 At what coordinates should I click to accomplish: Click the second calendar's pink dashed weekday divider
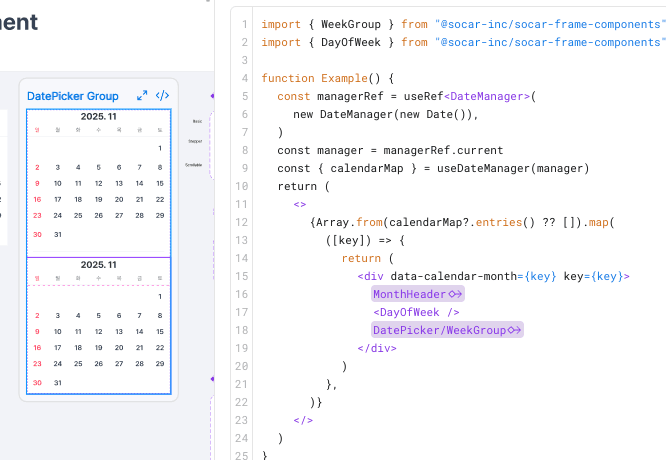99,285
